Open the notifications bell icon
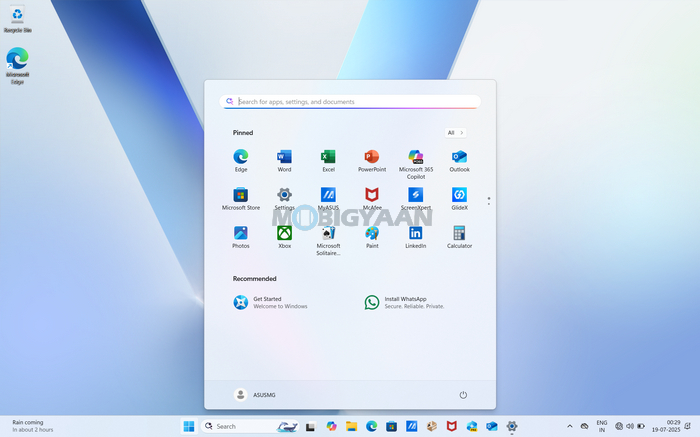This screenshot has width=700, height=437. (x=688, y=426)
